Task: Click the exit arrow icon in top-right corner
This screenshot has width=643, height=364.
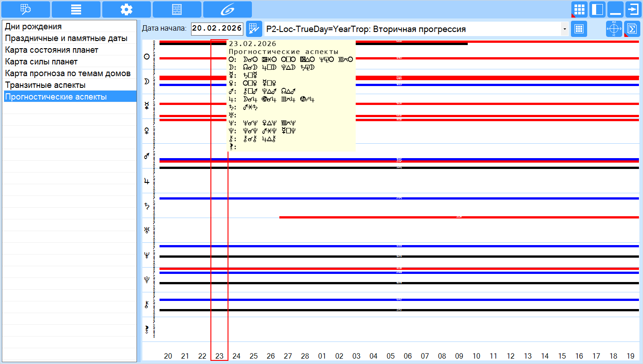Action: point(633,9)
